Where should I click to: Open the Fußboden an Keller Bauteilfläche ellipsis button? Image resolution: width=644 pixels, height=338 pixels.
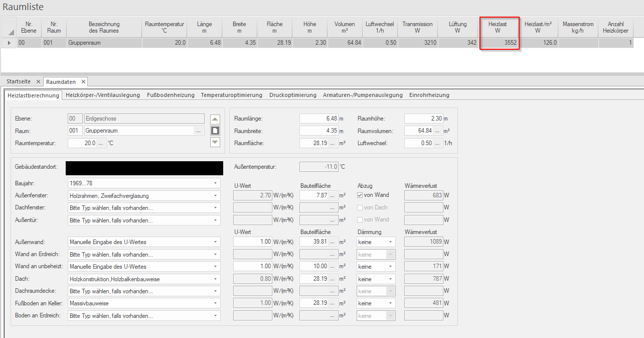click(332, 303)
